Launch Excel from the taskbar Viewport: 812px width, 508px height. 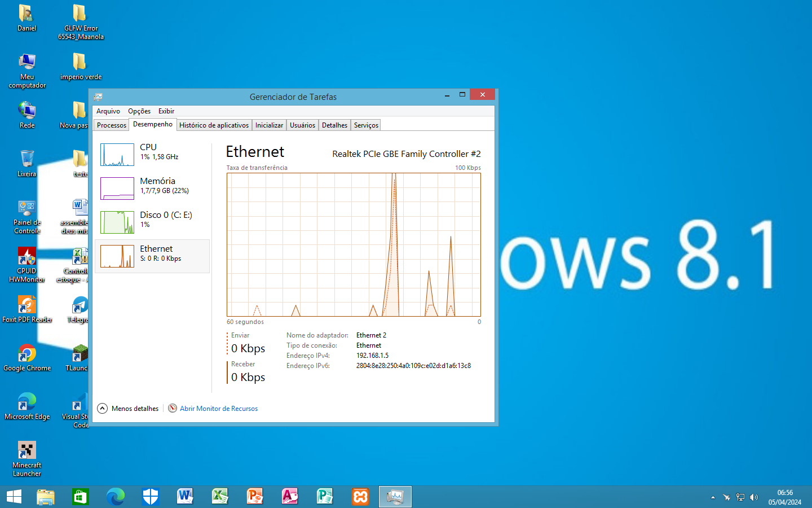click(x=220, y=497)
